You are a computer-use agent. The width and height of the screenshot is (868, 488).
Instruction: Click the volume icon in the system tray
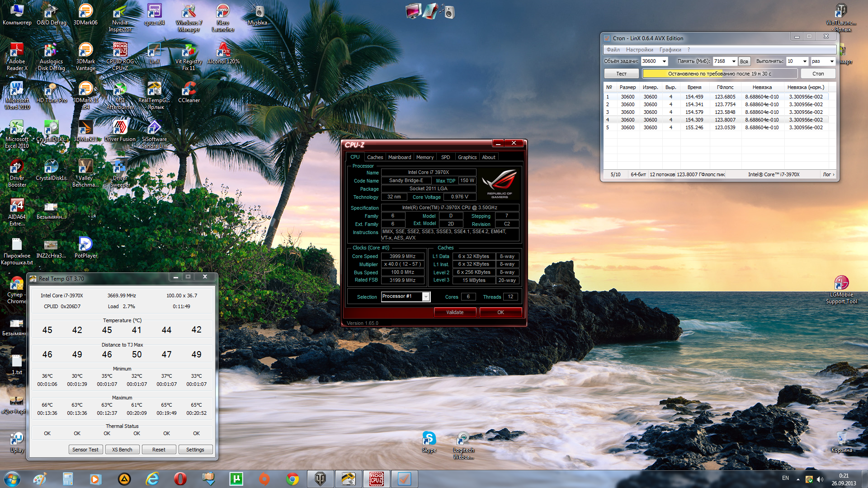click(x=820, y=479)
